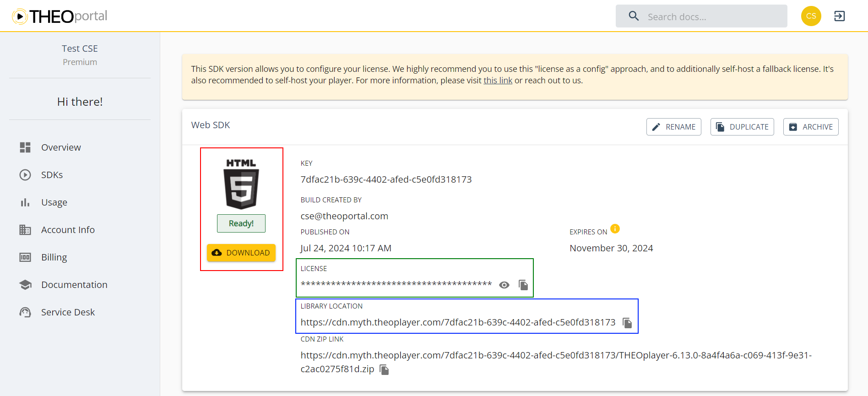
Task: Copy the license key with copy icon
Action: coord(523,285)
